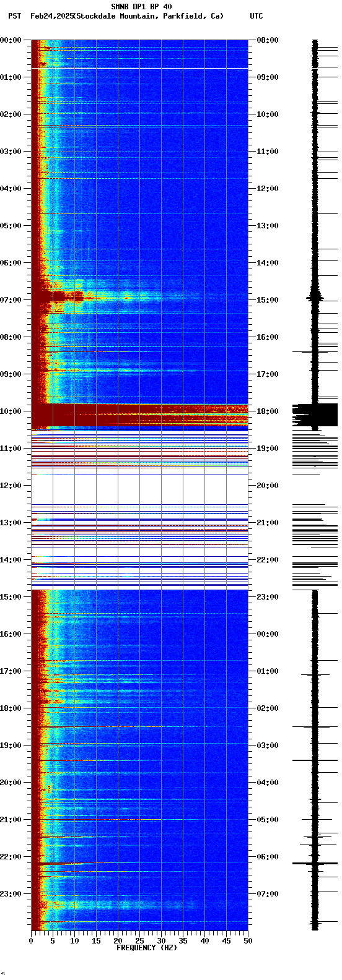The image size is (342, 980).
Task: Click the '06:00' UTC time label
Action: pos(268,857)
